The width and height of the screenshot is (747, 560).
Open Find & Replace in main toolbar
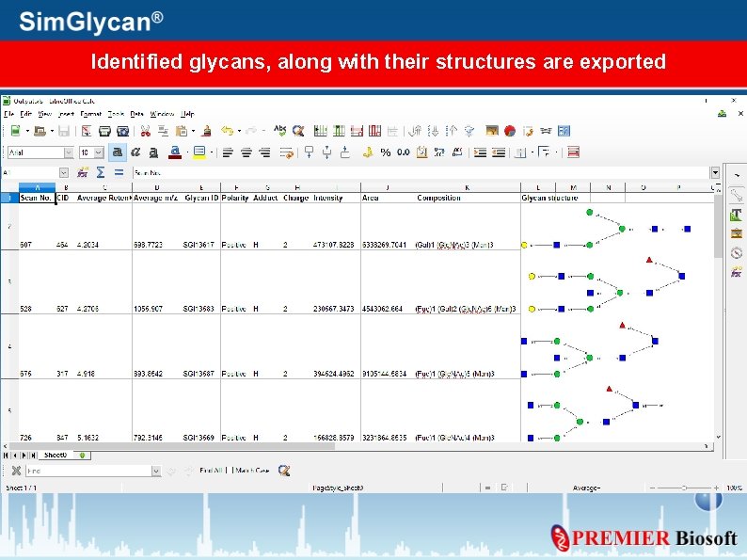click(x=298, y=131)
